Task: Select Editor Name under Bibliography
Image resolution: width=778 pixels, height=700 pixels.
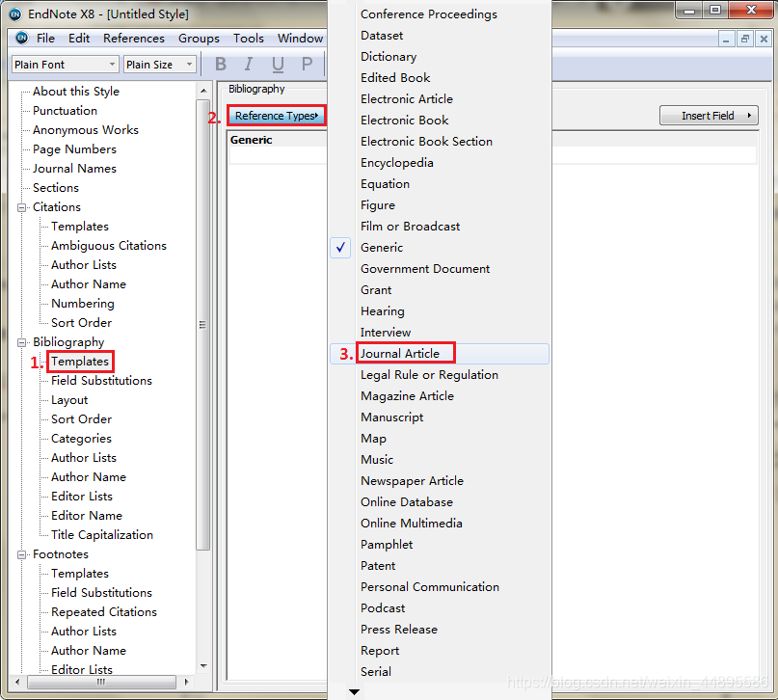Action: (x=87, y=516)
